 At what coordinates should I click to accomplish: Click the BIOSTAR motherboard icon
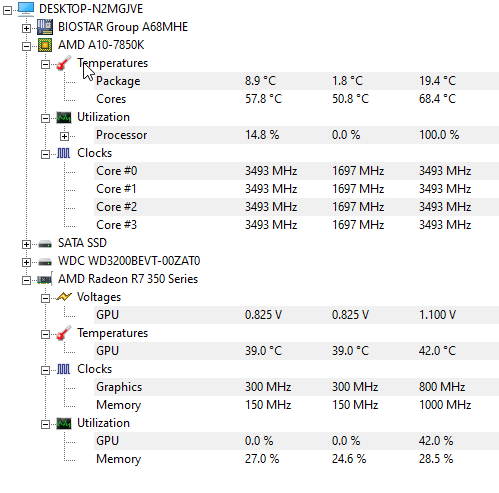(45, 27)
